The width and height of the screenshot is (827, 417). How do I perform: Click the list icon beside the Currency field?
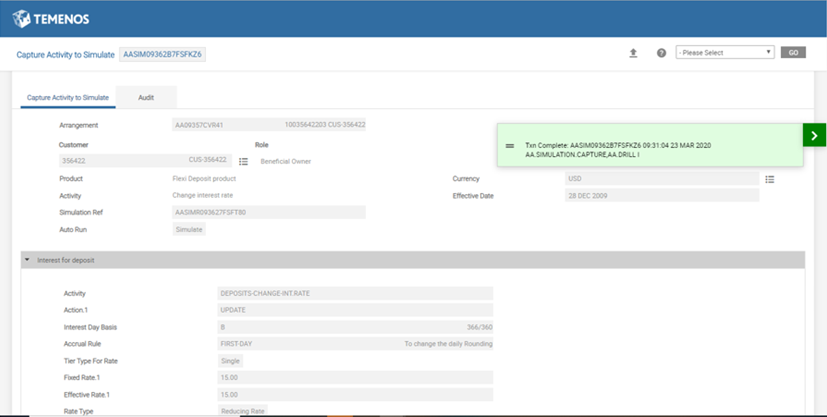click(769, 179)
